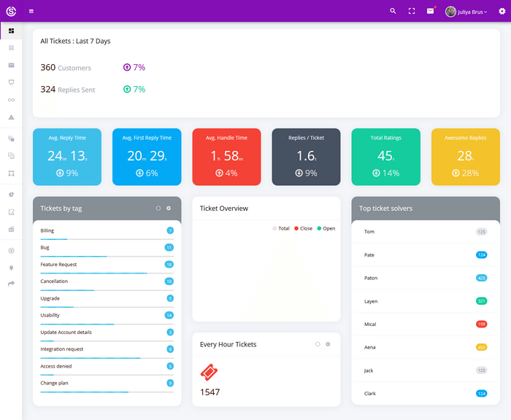The width and height of the screenshot is (511, 420).
Task: Click the green 7% replies sent indicator
Action: (x=134, y=89)
